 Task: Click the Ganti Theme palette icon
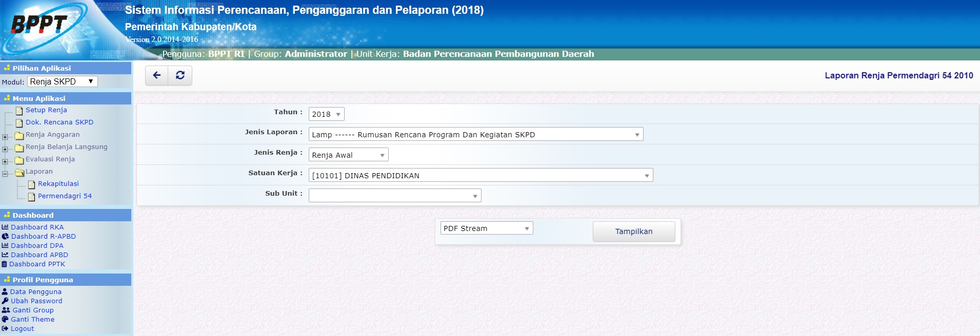pos(5,319)
